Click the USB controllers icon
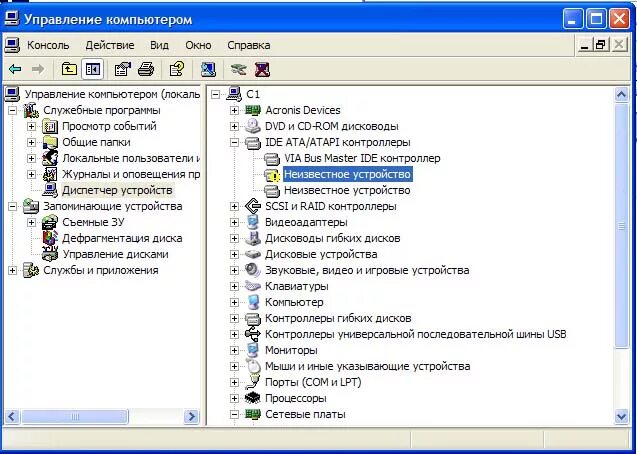This screenshot has height=454, width=637. (x=253, y=334)
